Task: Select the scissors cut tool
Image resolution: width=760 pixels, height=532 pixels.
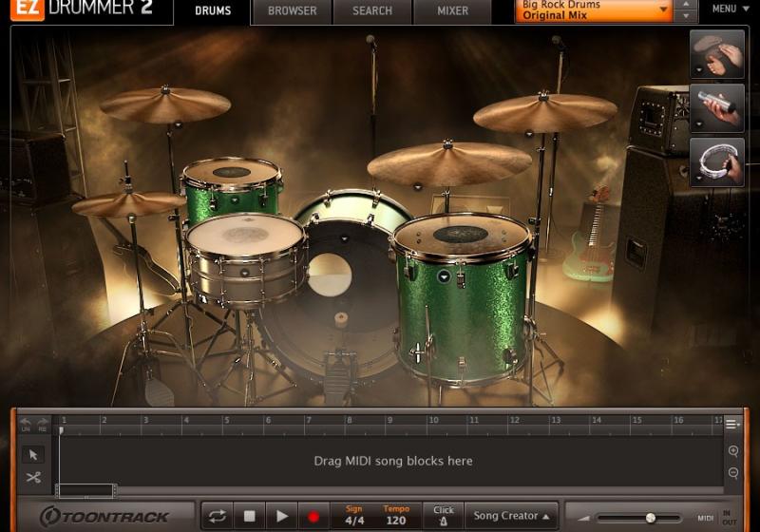Action: [x=33, y=477]
